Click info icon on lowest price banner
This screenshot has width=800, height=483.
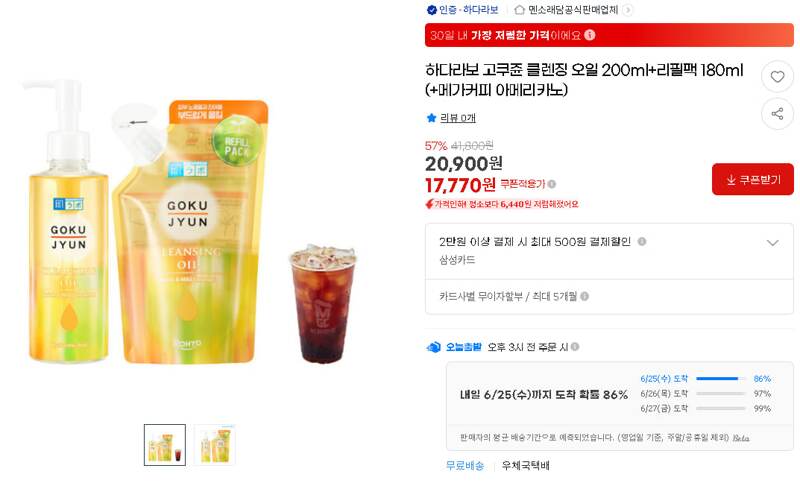click(x=590, y=35)
